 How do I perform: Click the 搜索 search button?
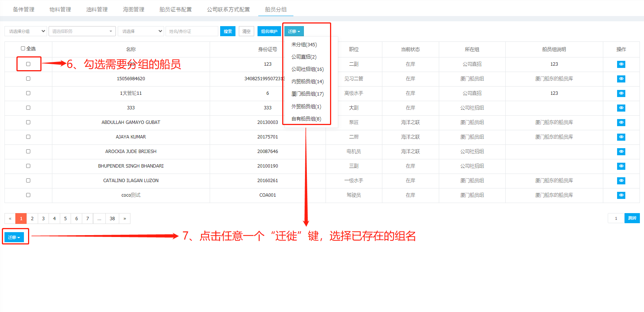point(228,31)
